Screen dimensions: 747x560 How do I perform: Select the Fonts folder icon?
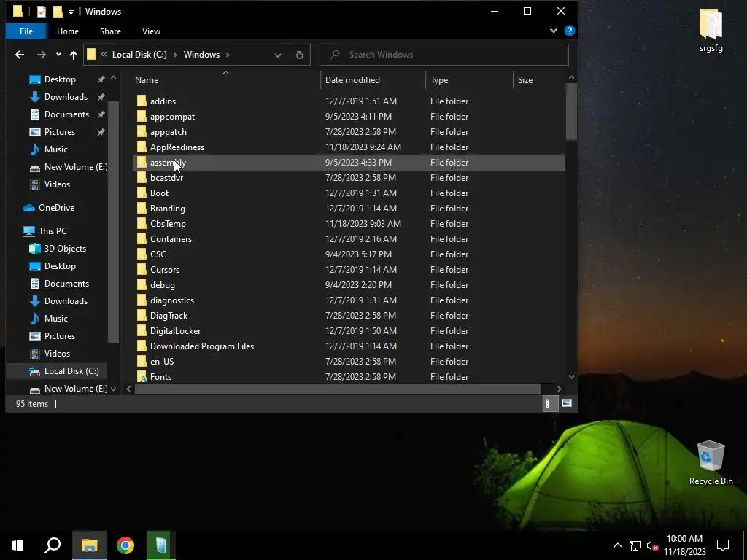142,377
